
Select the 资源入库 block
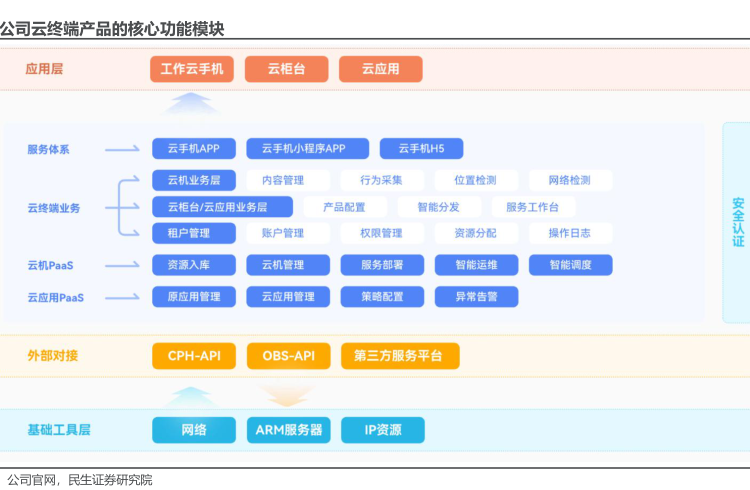(x=194, y=265)
